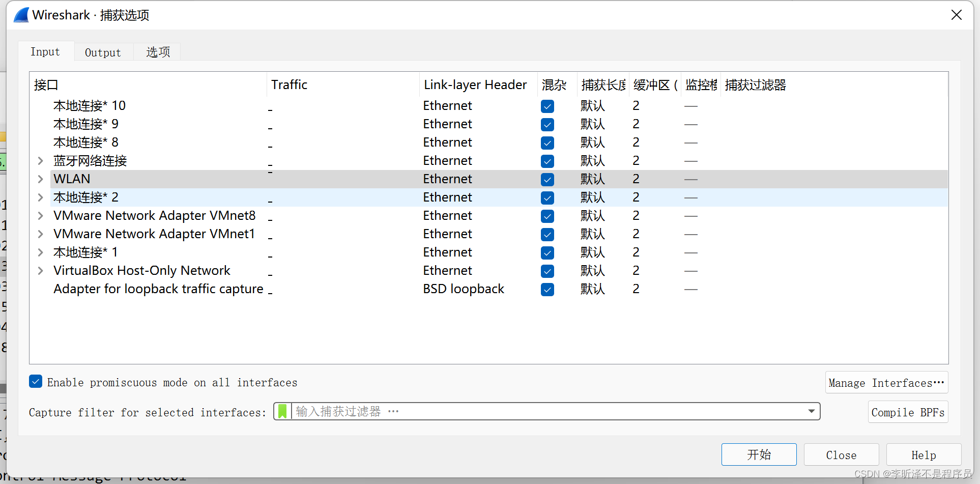Click into the capture filter input field

pos(547,411)
